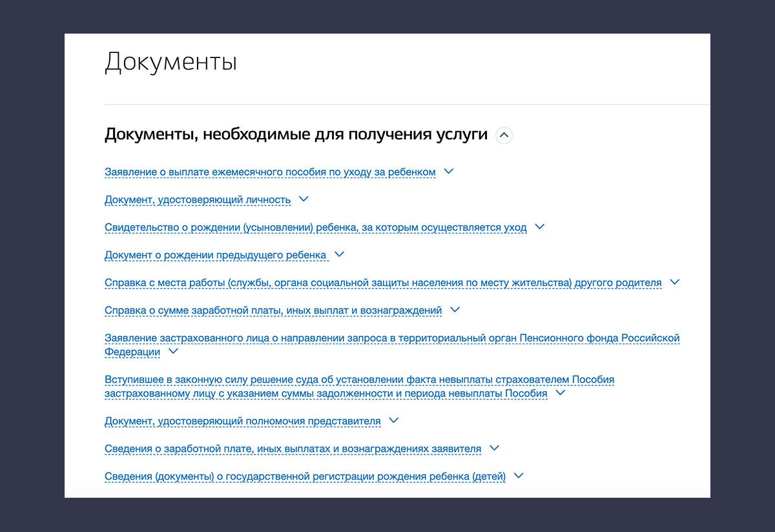Expand chevron after 'Свидетельство о рождении (усыновлении) ребенка'

[540, 227]
